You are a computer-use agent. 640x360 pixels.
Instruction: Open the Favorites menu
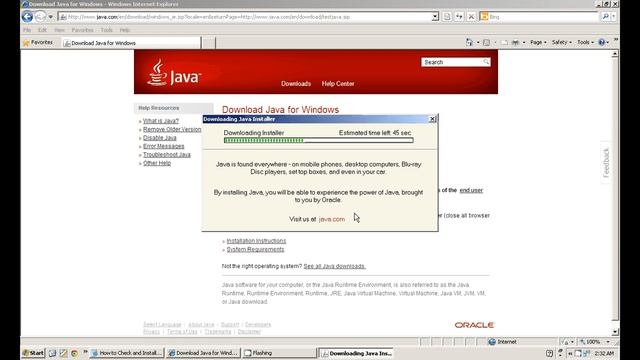[82, 30]
